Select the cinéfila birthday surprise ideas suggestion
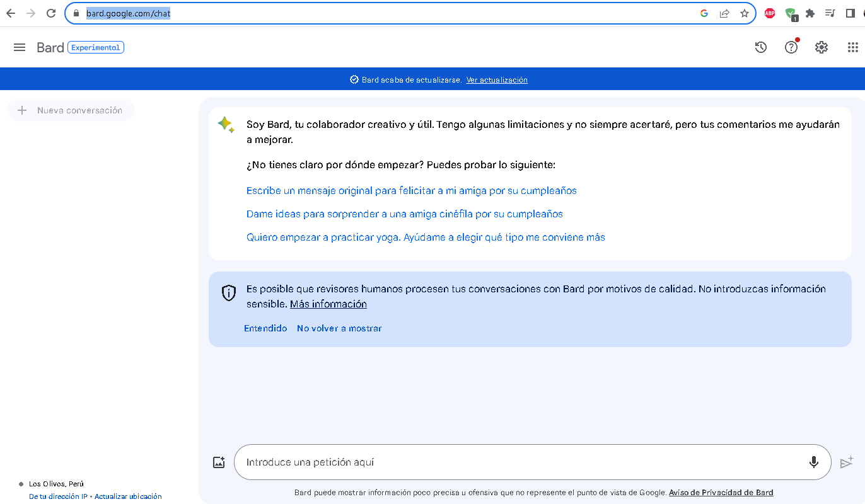Image resolution: width=865 pixels, height=504 pixels. 405,214
